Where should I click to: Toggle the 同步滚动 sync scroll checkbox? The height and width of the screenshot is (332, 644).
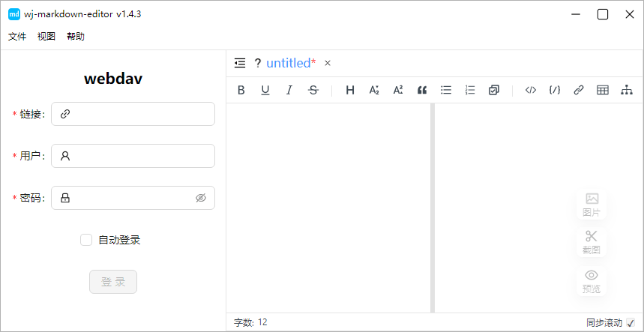(x=631, y=323)
